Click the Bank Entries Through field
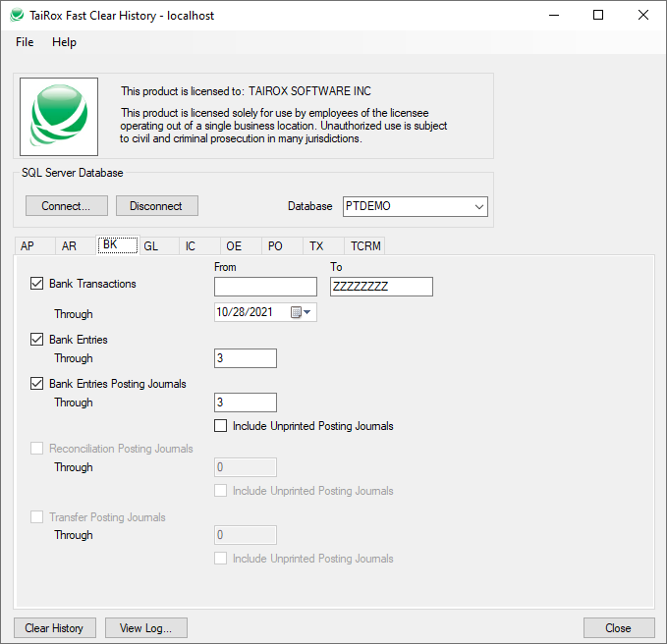The height and width of the screenshot is (644, 667). pyautogui.click(x=246, y=358)
